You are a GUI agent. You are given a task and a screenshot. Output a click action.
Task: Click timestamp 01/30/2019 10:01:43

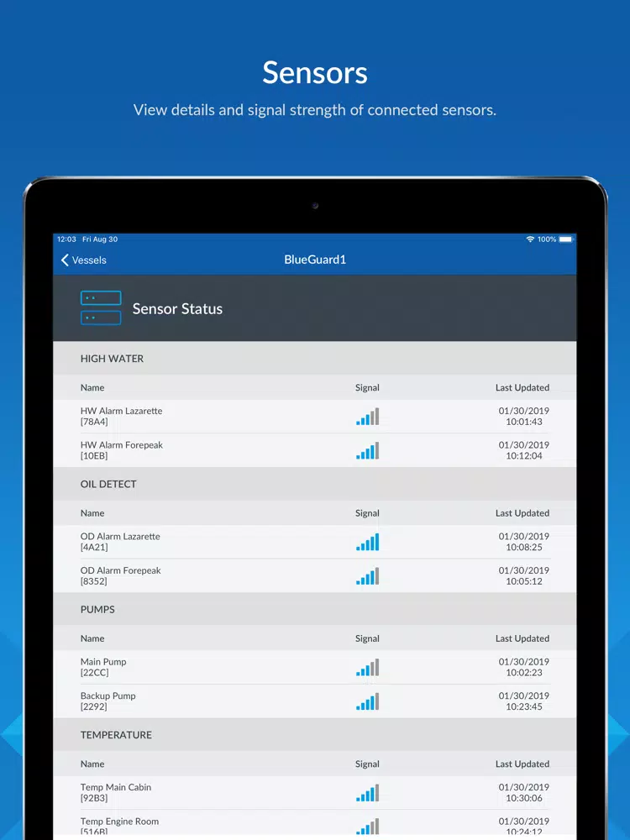[524, 417]
